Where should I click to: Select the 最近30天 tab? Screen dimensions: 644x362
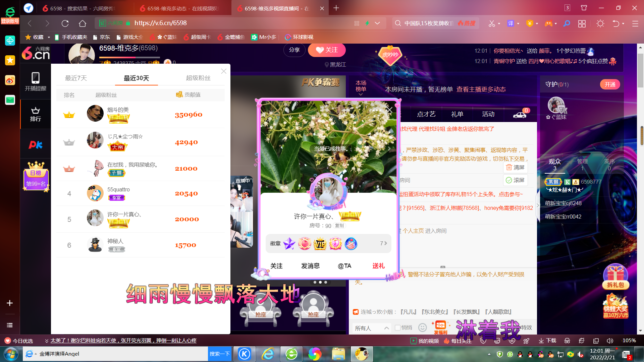(136, 78)
